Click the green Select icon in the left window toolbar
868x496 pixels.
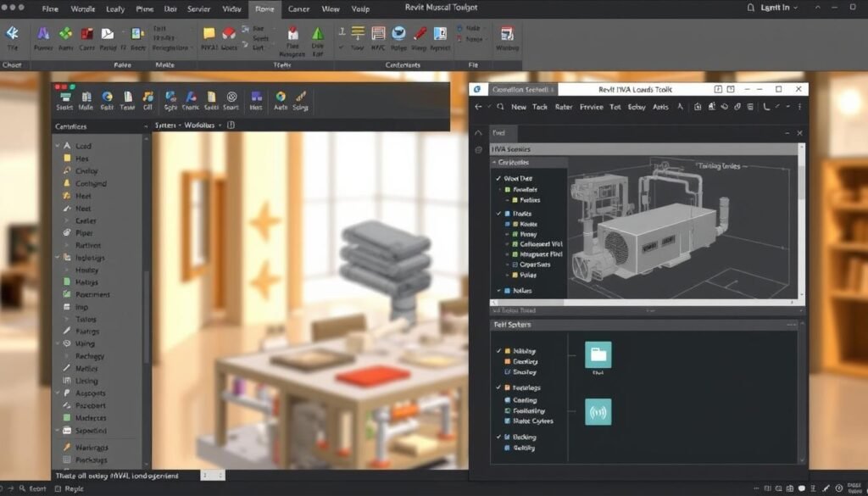click(x=64, y=97)
